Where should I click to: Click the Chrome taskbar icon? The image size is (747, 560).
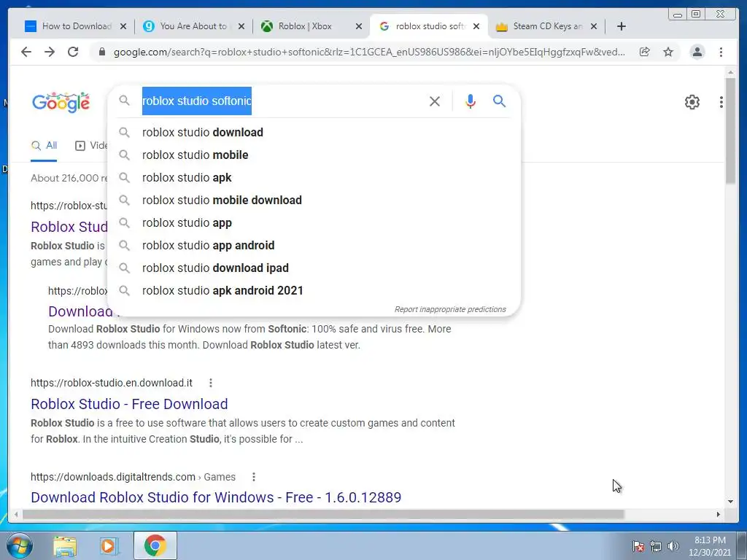(155, 545)
